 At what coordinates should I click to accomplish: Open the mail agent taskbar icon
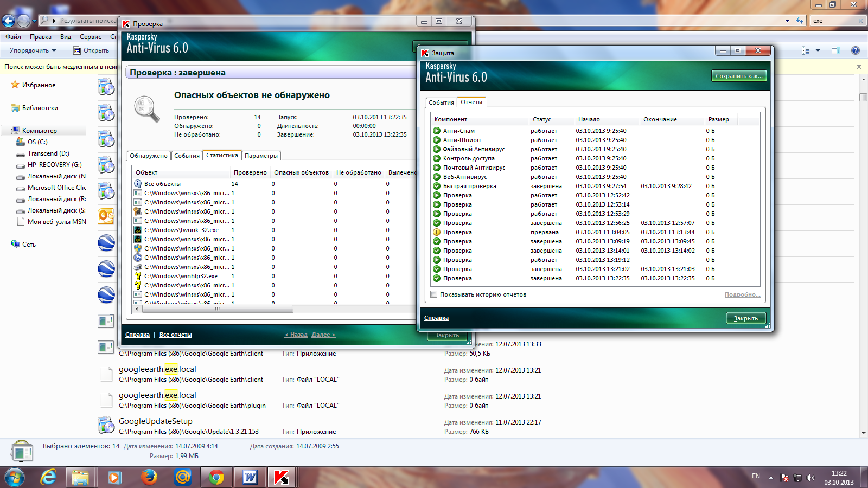click(x=183, y=477)
